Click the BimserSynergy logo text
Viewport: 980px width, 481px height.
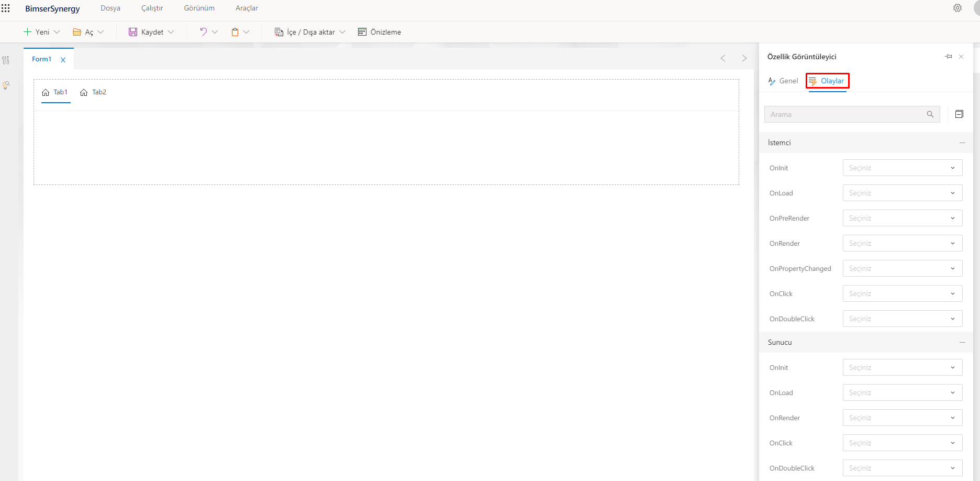coord(52,9)
